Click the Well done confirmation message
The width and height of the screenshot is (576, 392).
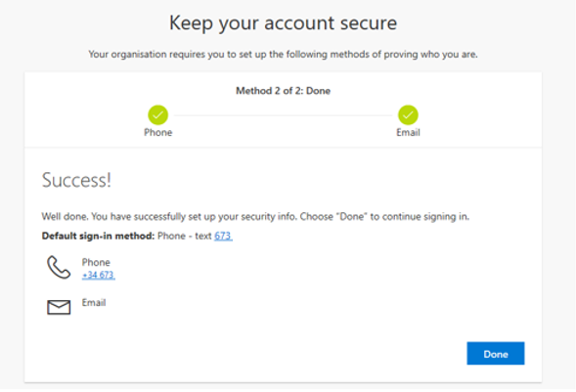tap(255, 217)
